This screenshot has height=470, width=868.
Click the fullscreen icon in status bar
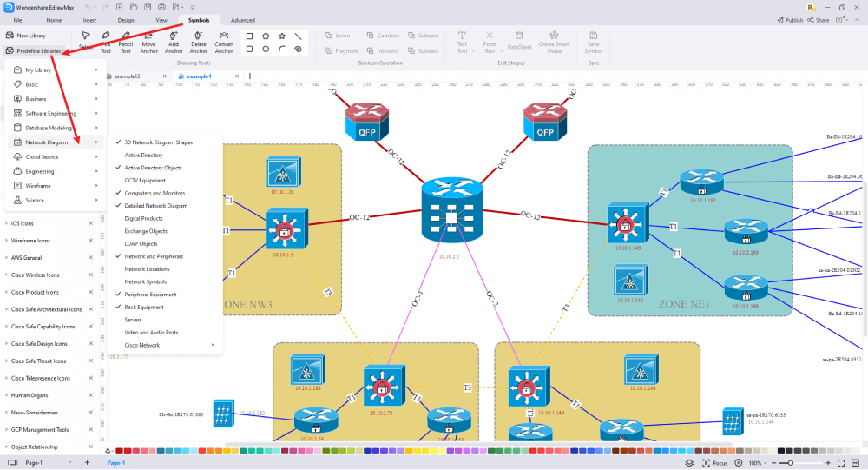[841, 463]
